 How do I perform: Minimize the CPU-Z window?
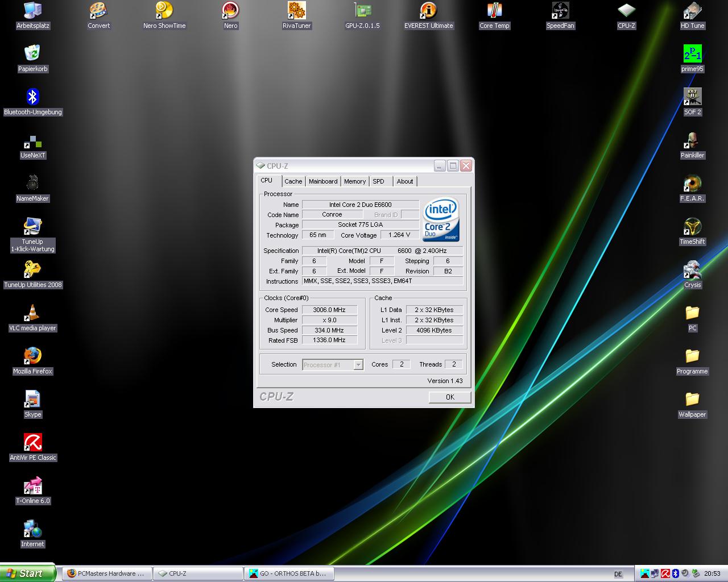[440, 166]
